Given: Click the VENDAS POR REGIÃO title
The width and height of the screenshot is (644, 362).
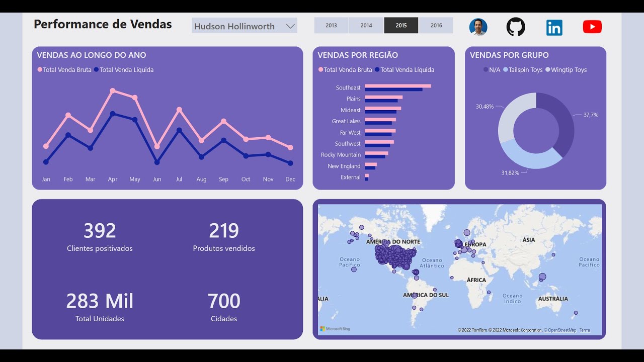Looking at the screenshot, I should 358,55.
